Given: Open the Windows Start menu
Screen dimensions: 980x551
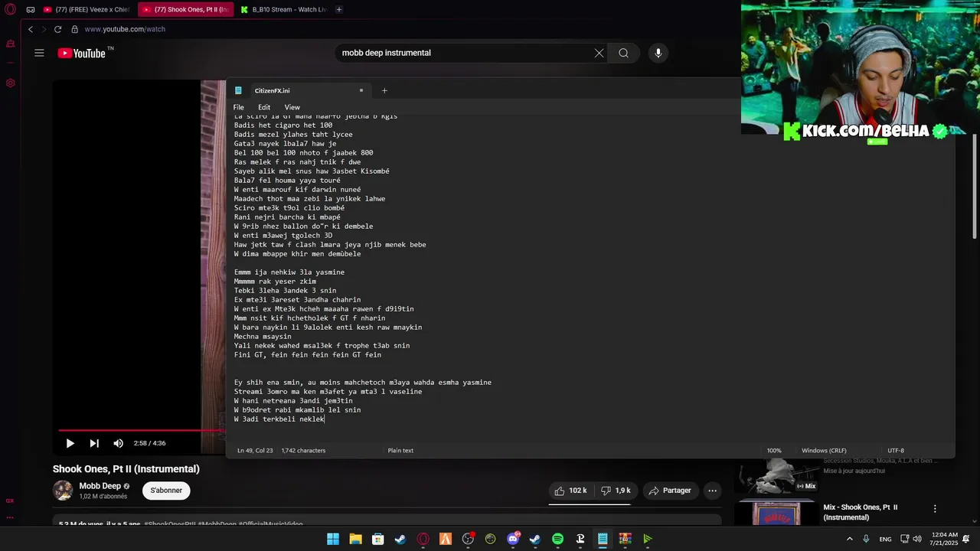Looking at the screenshot, I should click(333, 539).
